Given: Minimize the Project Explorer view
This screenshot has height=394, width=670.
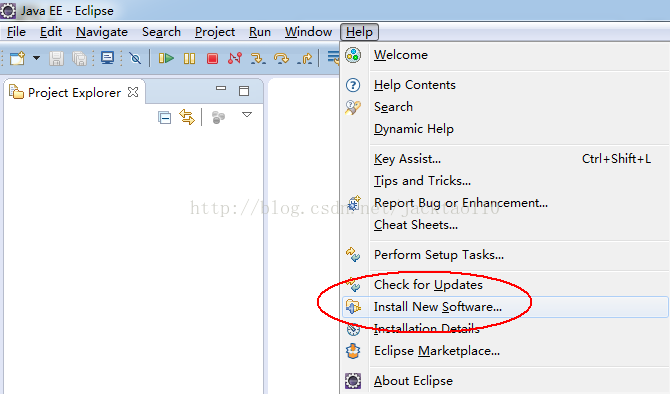Looking at the screenshot, I should [x=220, y=88].
